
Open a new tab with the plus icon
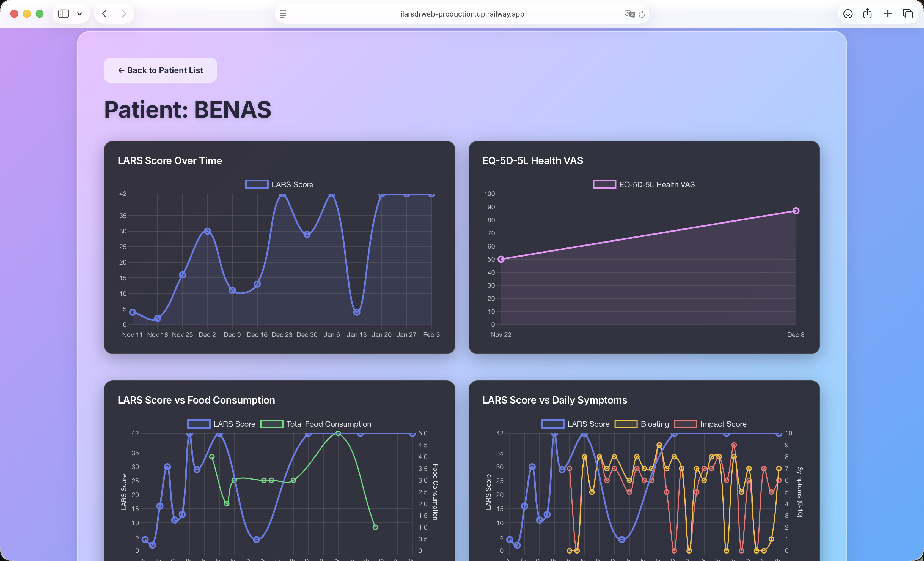point(888,14)
